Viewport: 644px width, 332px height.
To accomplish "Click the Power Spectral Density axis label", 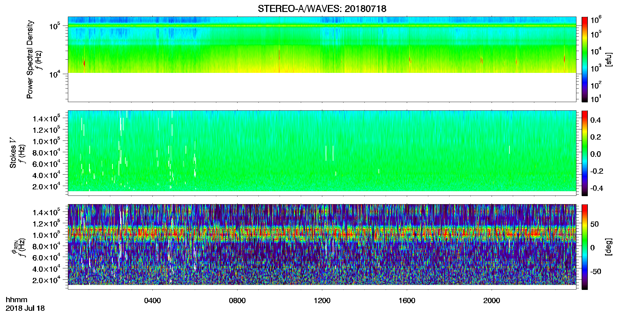I will (30, 59).
